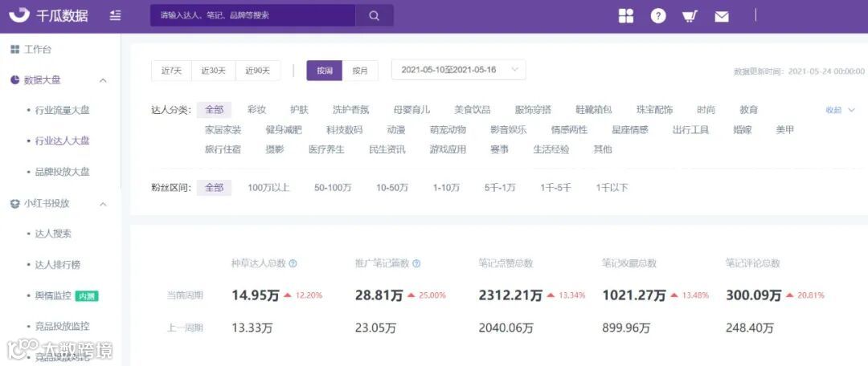Open 行业流量大盘 in the sidebar
Viewport: 868px width, 366px height.
pos(62,111)
